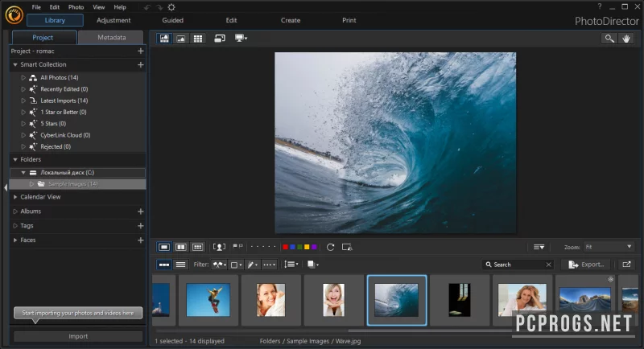Rotate the photo with rotate icon

330,247
